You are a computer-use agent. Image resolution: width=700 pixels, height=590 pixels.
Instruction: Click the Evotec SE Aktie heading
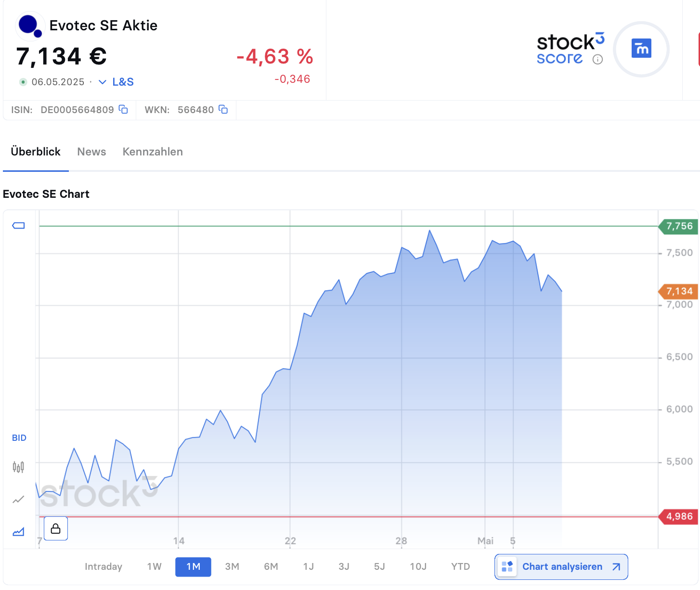pos(104,26)
